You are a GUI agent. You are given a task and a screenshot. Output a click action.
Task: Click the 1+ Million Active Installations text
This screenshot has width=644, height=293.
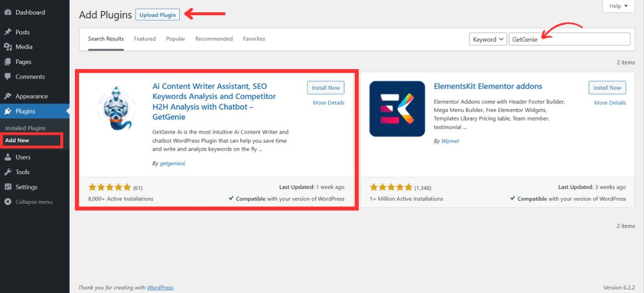click(406, 199)
